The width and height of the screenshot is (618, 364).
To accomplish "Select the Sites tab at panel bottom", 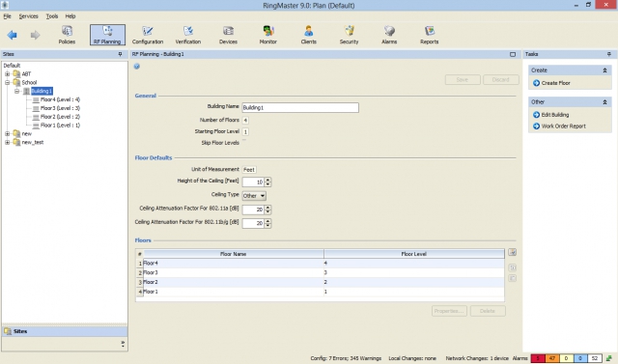I will point(65,332).
